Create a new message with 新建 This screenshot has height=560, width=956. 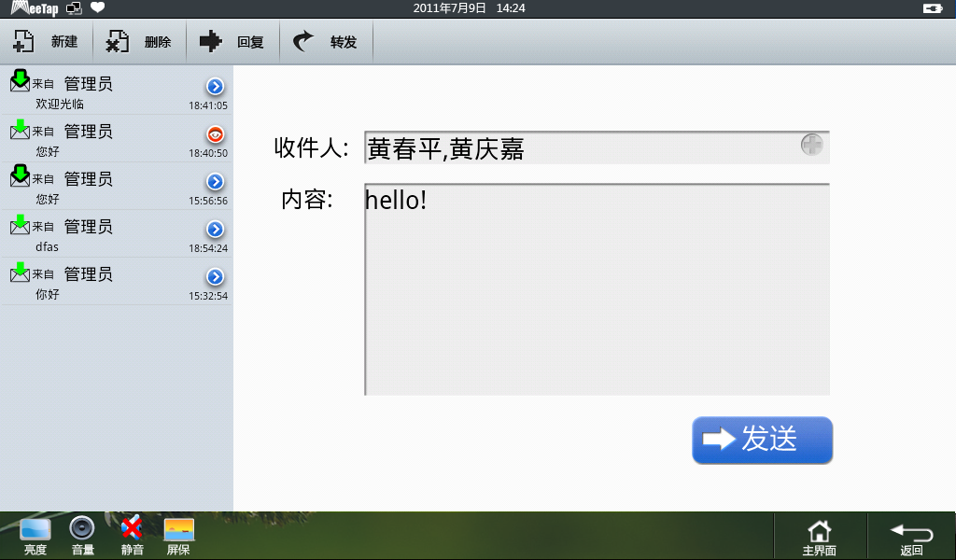click(x=47, y=41)
